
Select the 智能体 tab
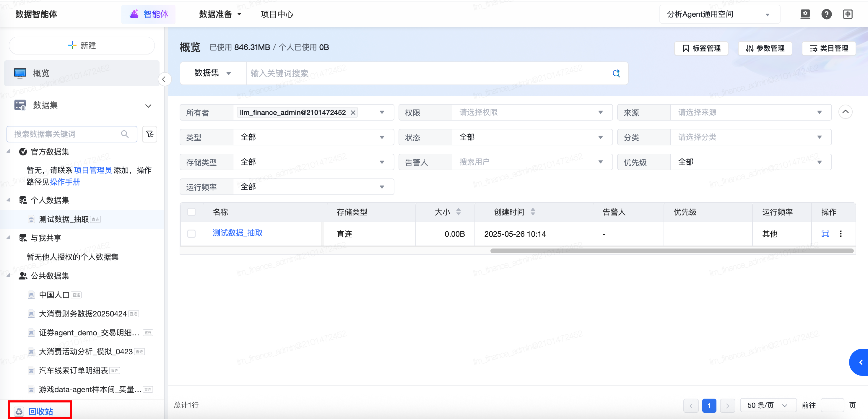coord(149,14)
